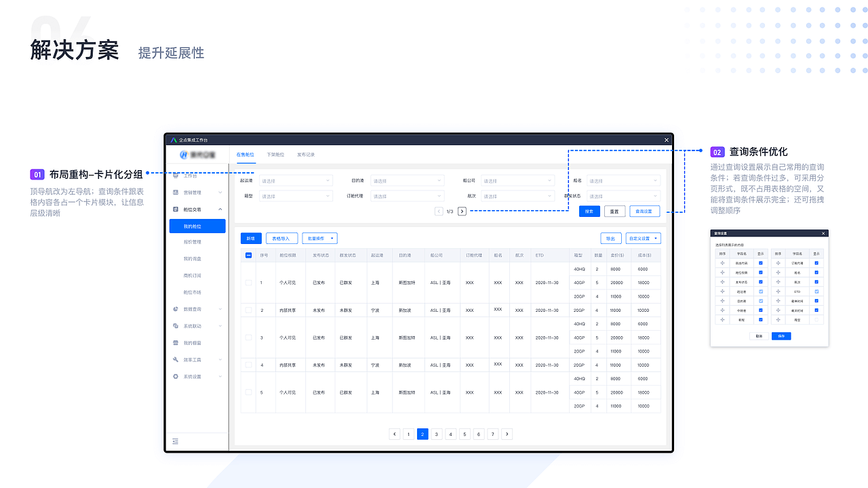The width and height of the screenshot is (868, 488).
Task: Switch to the 在售舱位 tab
Action: pyautogui.click(x=245, y=155)
